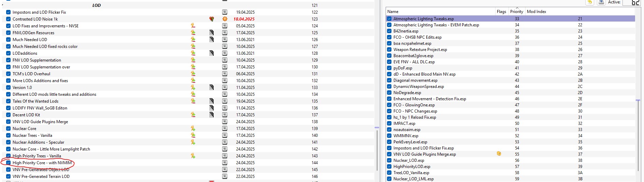644x182 pixels.
Task: Select Nuclear_LOD_LML.esp plugin row
Action: (x=511, y=179)
